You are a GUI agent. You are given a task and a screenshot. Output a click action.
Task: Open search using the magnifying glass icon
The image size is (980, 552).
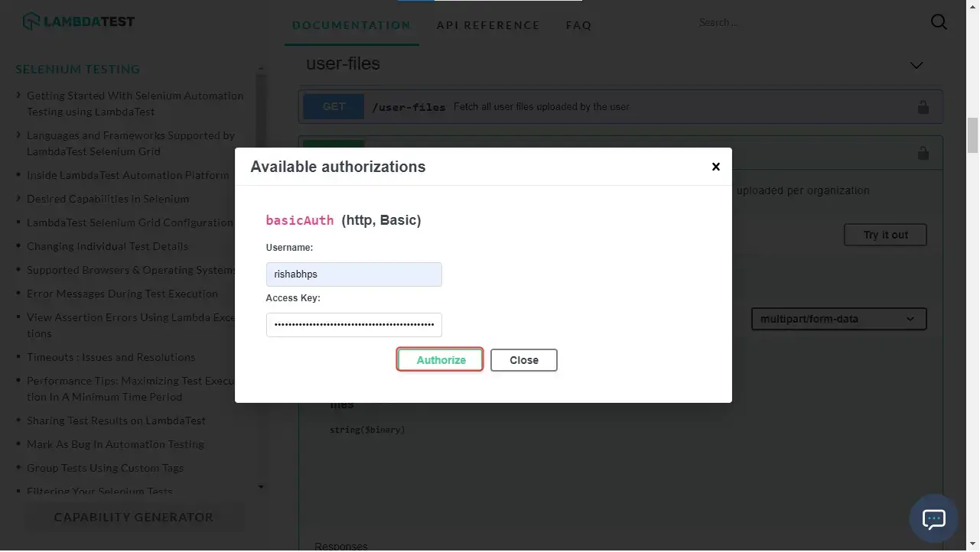(939, 22)
